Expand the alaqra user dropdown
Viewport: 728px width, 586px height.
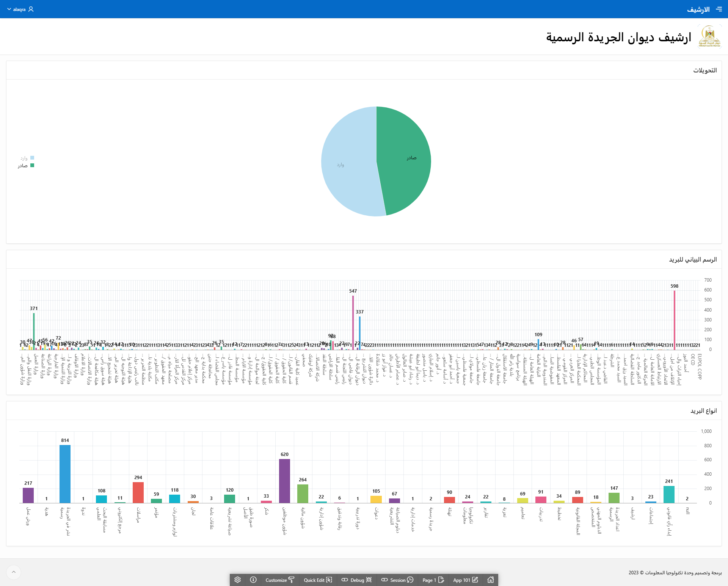tap(20, 9)
